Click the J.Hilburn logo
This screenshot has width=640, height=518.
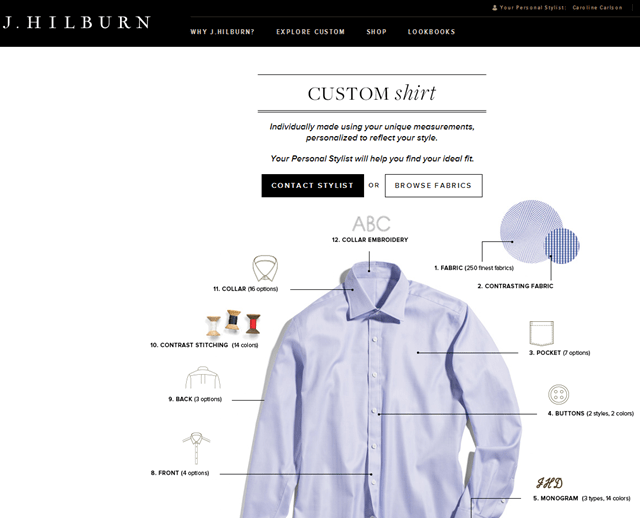click(77, 22)
